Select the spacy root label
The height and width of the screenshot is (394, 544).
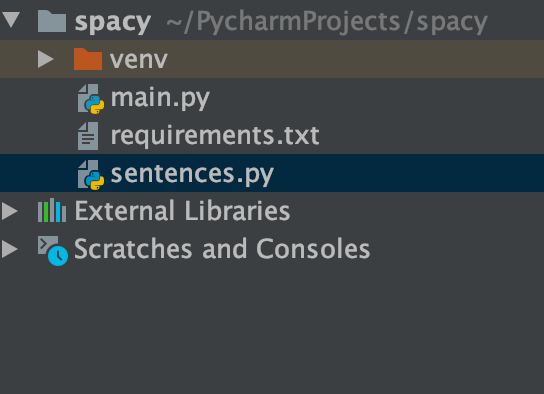point(113,22)
